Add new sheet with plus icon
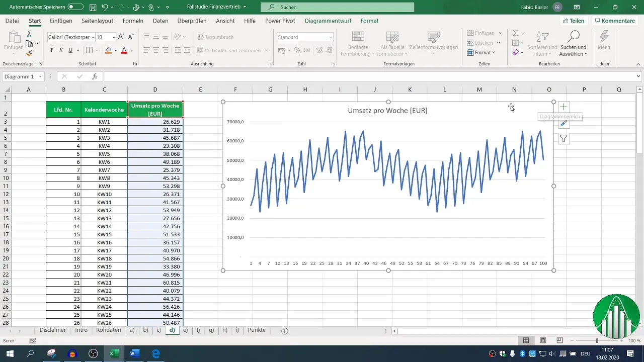 click(285, 331)
